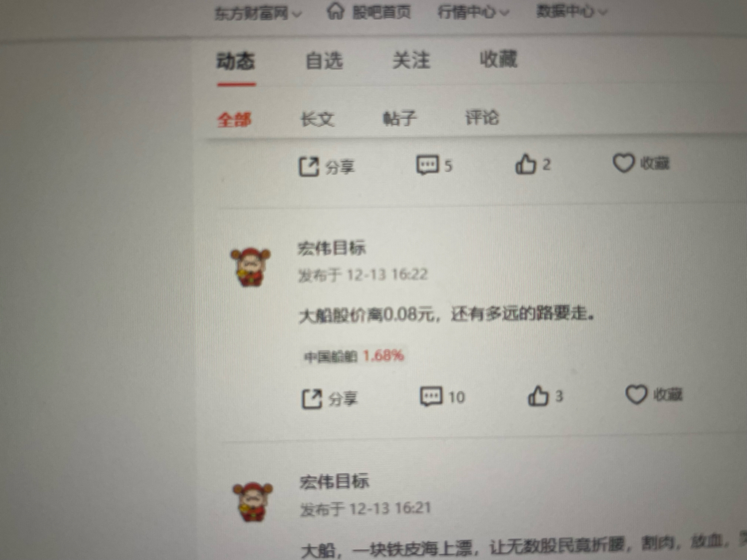Filter by 评论 sub-tab

(481, 117)
